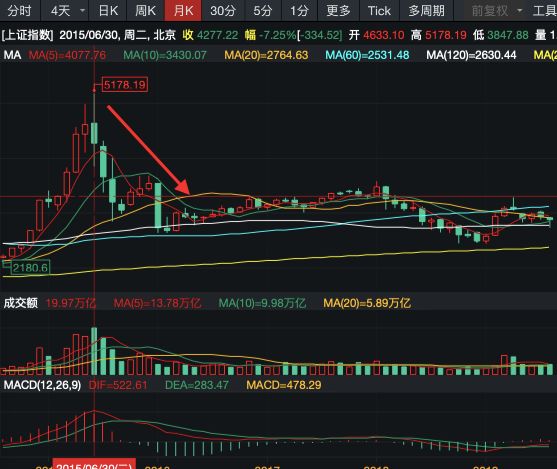Click the DIF=522.61 value
Image resolution: width=557 pixels, height=469 pixels.
coord(118,385)
